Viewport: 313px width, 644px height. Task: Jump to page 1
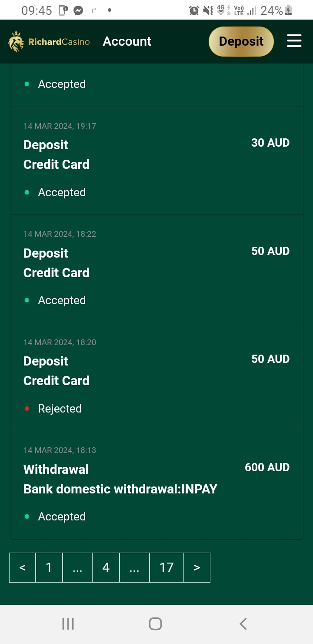tap(49, 567)
